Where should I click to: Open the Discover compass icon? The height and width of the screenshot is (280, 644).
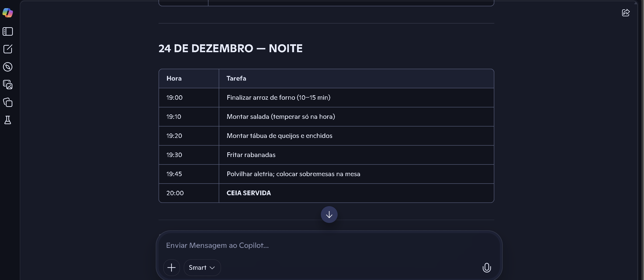[7, 67]
